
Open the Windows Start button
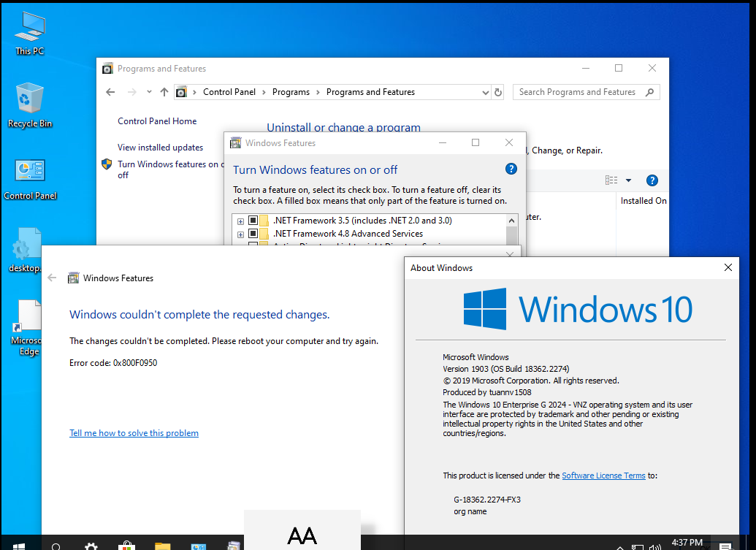click(x=19, y=545)
